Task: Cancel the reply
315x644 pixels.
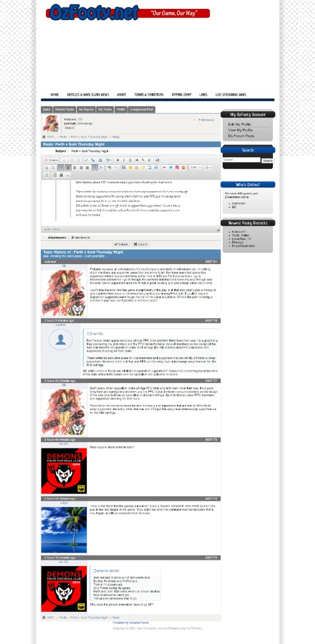Action: (140, 245)
